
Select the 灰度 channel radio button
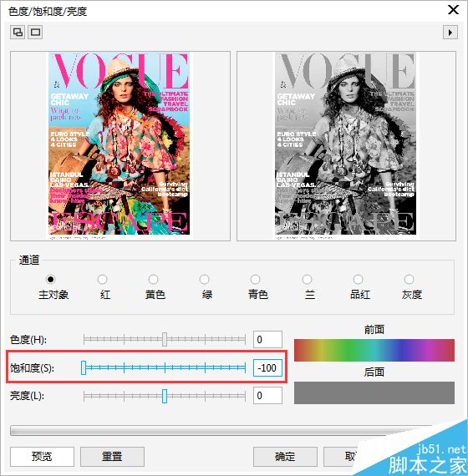click(409, 279)
